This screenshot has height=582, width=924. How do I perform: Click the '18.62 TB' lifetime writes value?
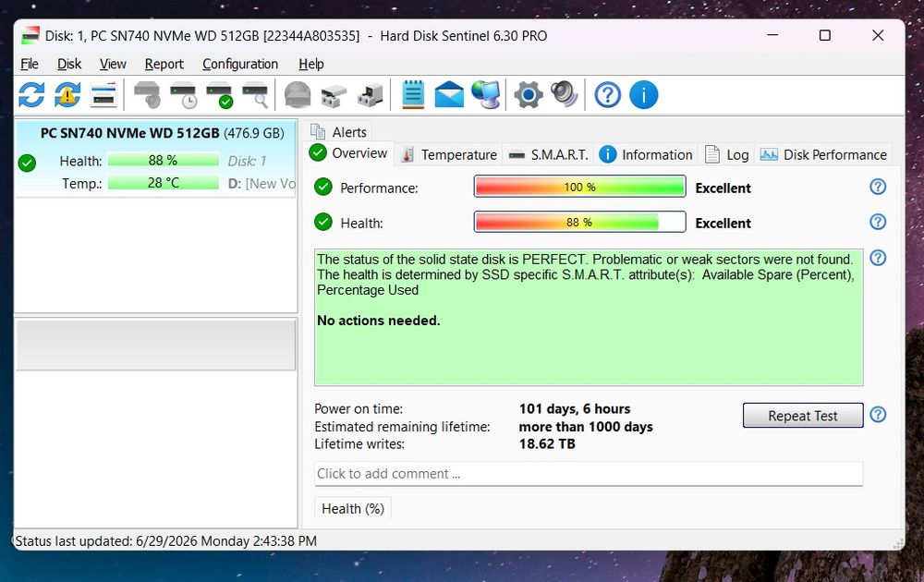pyautogui.click(x=547, y=443)
